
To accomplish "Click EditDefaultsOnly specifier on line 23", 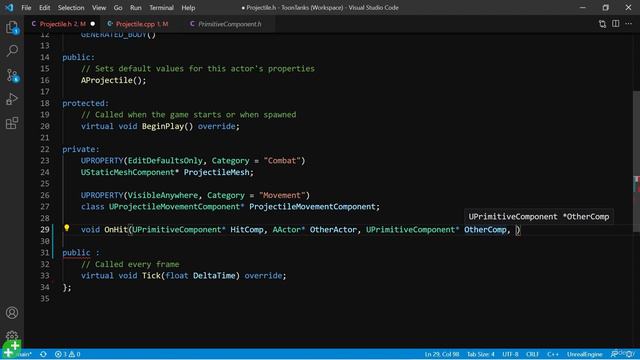I will point(165,160).
